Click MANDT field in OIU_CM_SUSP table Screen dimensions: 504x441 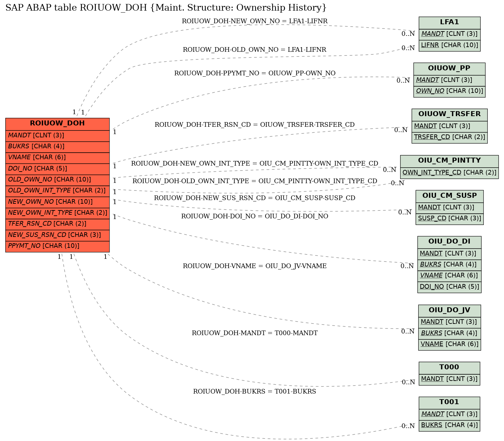coord(450,208)
